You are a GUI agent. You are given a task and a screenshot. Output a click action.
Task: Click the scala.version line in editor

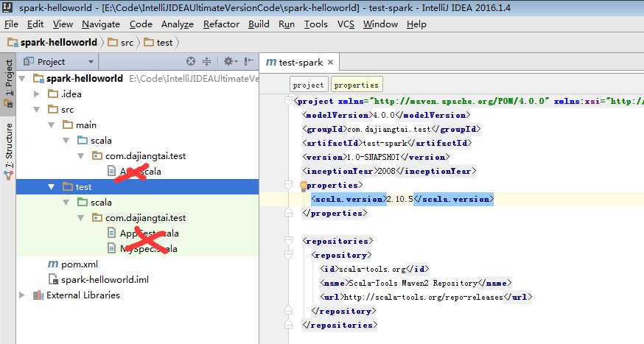click(x=402, y=199)
